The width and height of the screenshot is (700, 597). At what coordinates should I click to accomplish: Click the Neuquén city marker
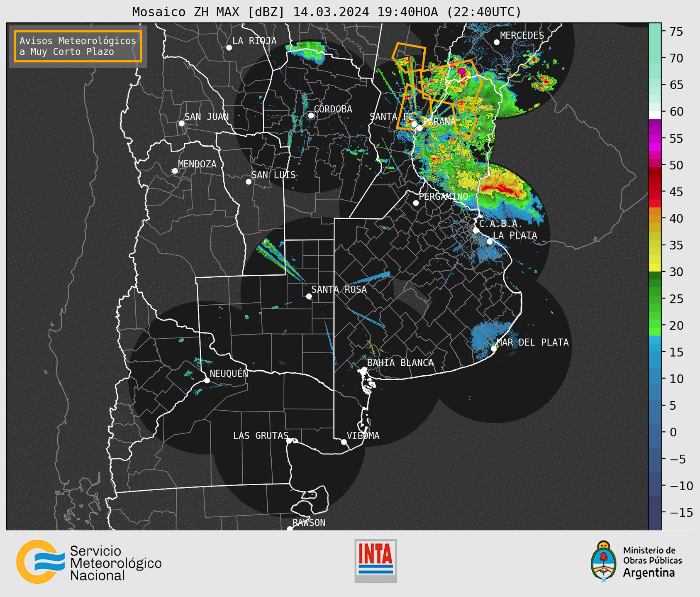(207, 380)
